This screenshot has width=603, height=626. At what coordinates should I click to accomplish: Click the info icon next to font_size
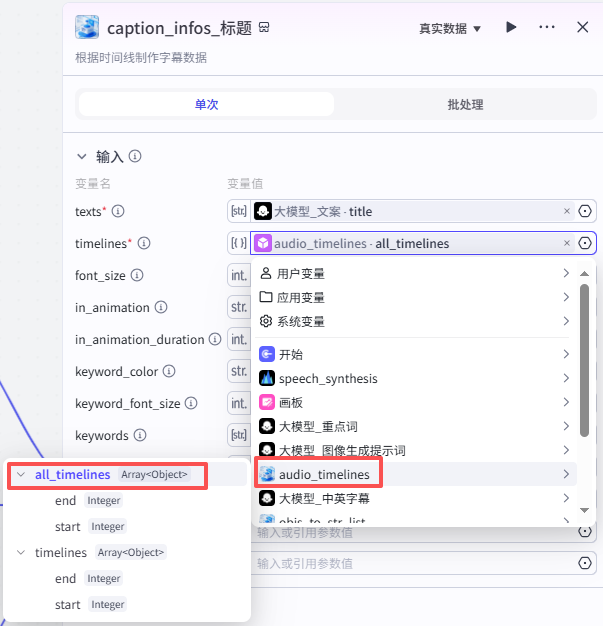point(136,275)
